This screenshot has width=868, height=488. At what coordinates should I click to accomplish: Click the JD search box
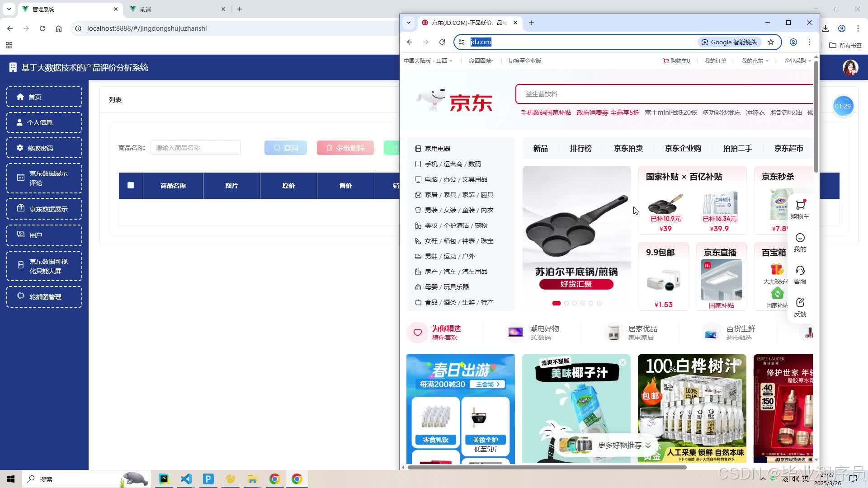pos(664,94)
